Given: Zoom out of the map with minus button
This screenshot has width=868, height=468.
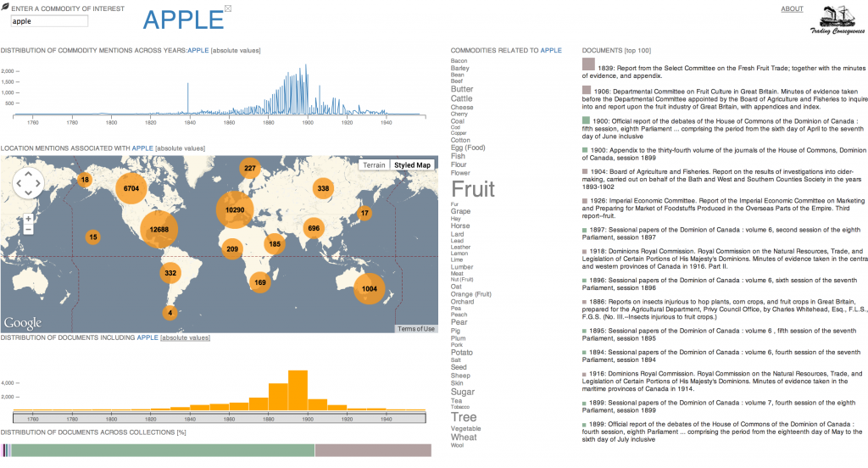Looking at the screenshot, I should [x=28, y=230].
